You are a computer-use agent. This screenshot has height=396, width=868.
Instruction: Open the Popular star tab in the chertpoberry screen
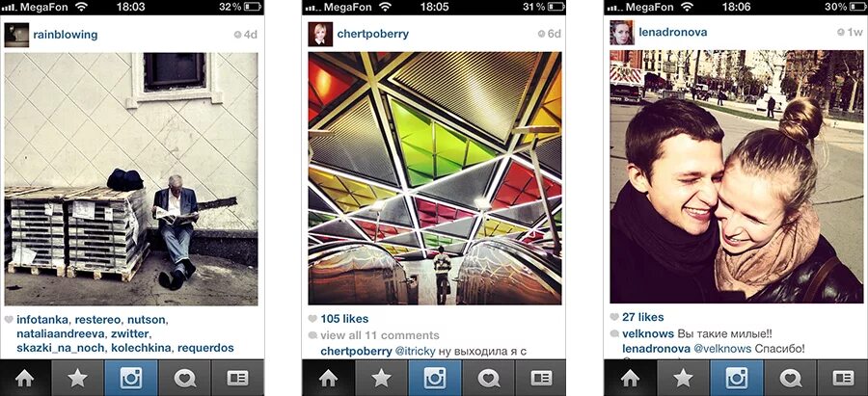point(381,379)
